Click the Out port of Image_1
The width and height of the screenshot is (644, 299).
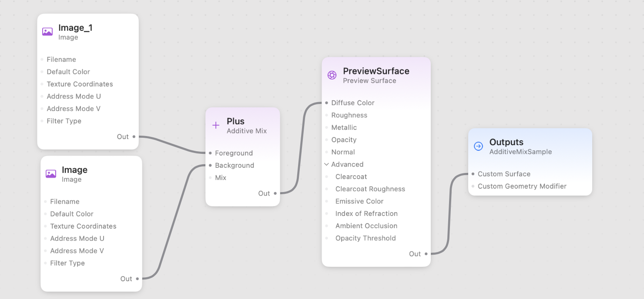click(134, 136)
